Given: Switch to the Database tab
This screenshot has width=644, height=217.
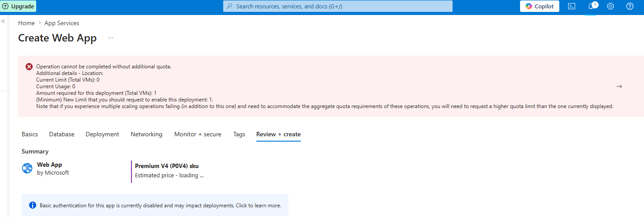Looking at the screenshot, I should click(x=62, y=134).
